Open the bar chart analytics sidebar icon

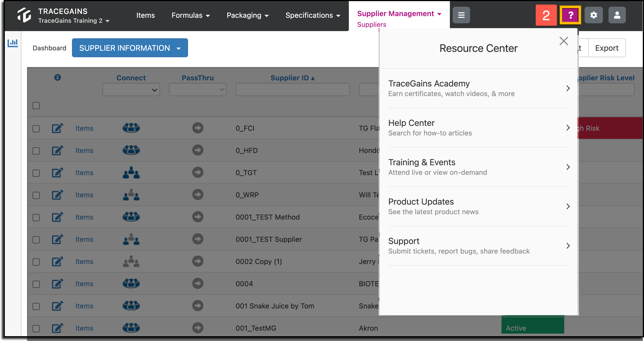pos(13,43)
